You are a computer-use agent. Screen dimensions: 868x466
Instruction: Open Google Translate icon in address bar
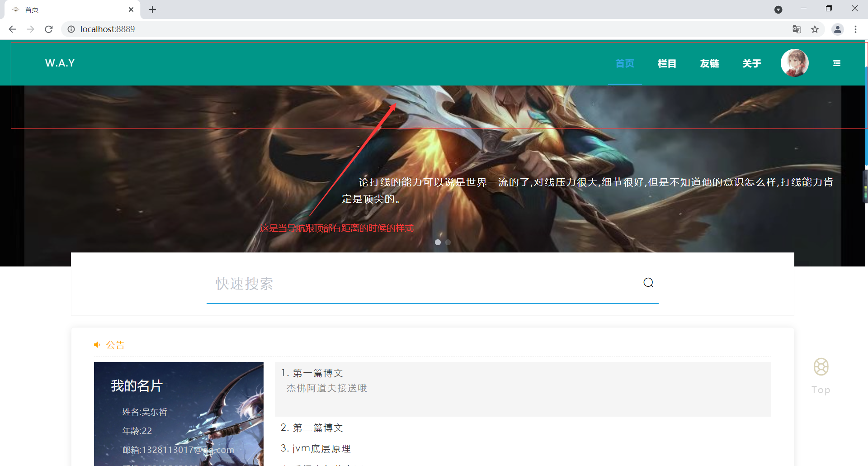(x=797, y=29)
